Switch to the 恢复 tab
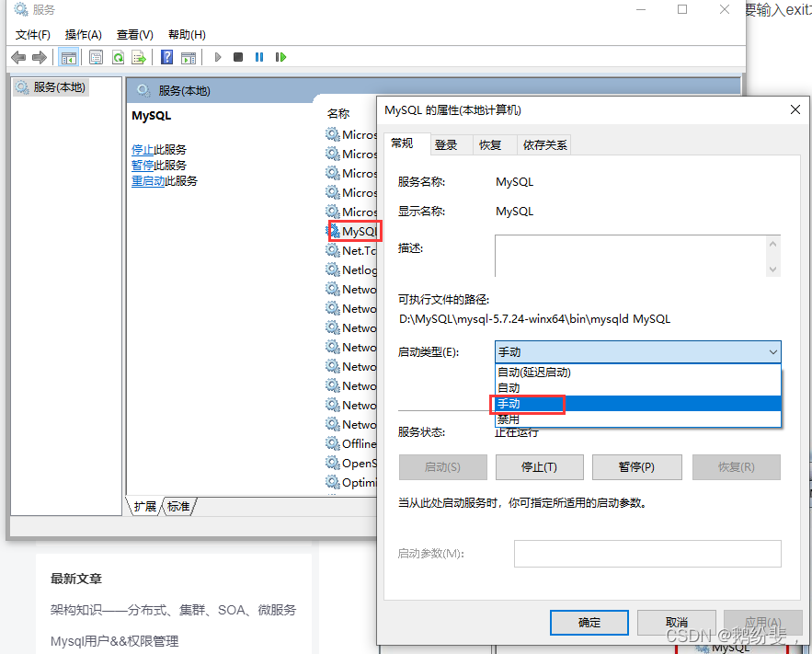The image size is (812, 654). point(490,145)
